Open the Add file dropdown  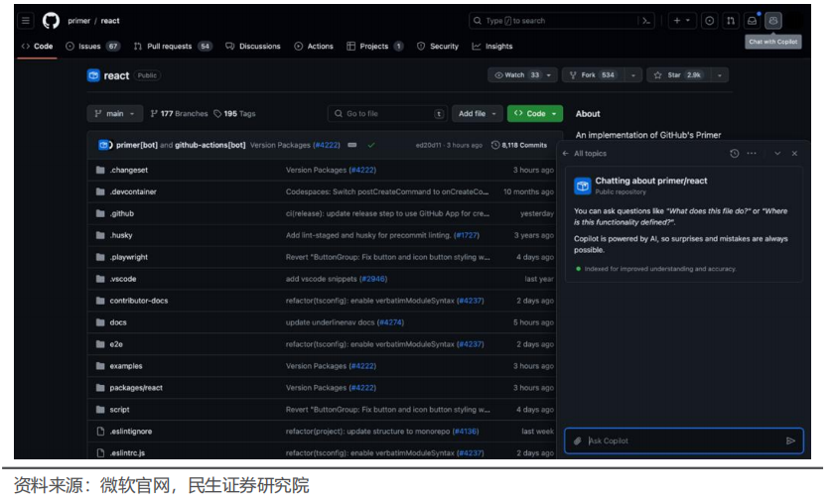[477, 113]
